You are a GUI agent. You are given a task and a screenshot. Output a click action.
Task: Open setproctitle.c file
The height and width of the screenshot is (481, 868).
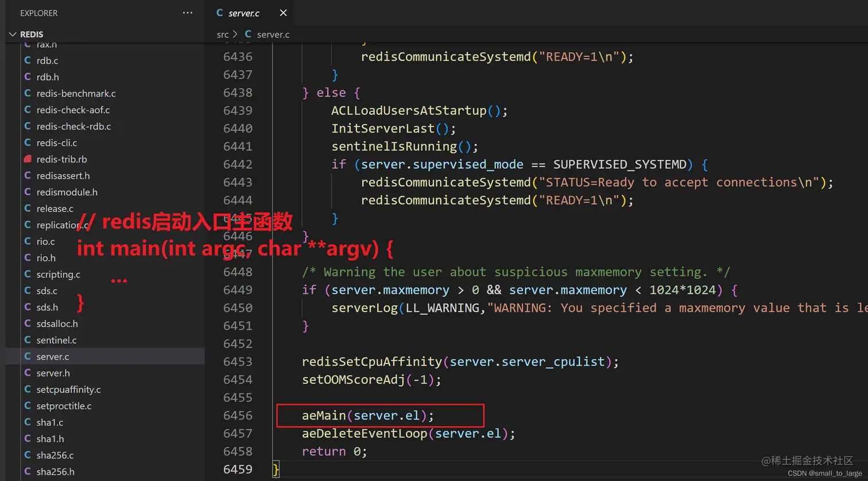coord(64,406)
